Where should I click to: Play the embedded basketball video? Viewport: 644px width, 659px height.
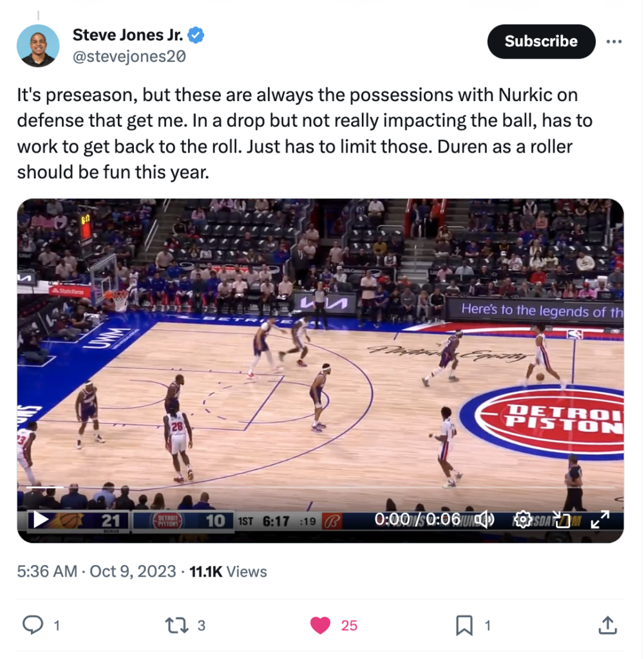click(x=41, y=520)
